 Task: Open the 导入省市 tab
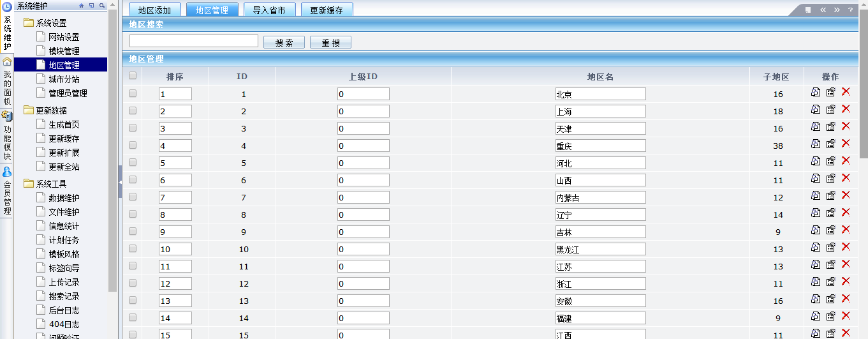point(268,10)
